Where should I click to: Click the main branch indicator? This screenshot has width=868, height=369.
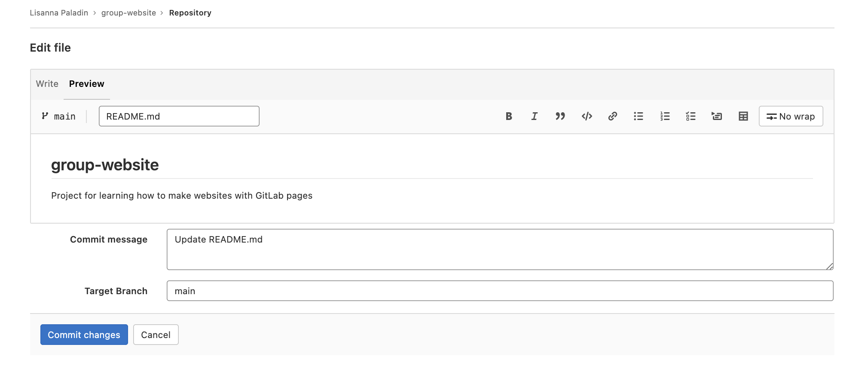click(59, 116)
